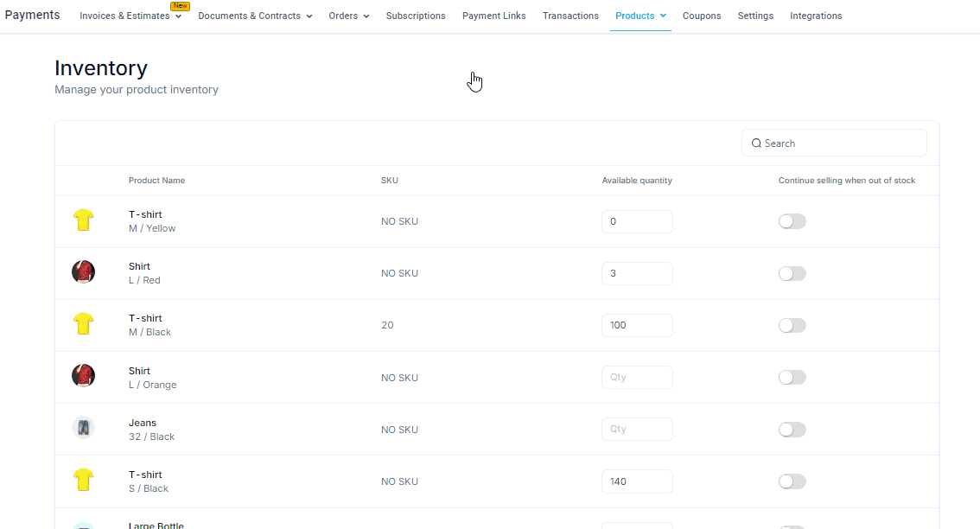This screenshot has height=529, width=980.
Task: Click the L / Orange variant text
Action: pos(152,385)
